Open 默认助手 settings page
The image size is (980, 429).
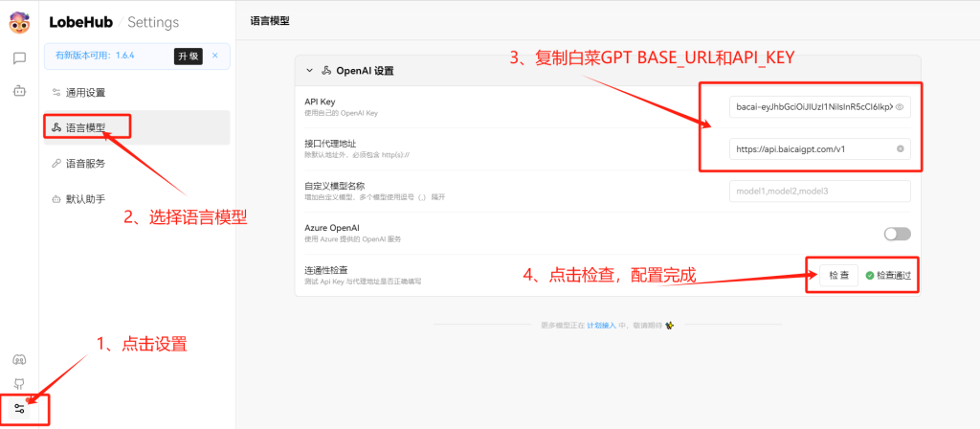[85, 199]
